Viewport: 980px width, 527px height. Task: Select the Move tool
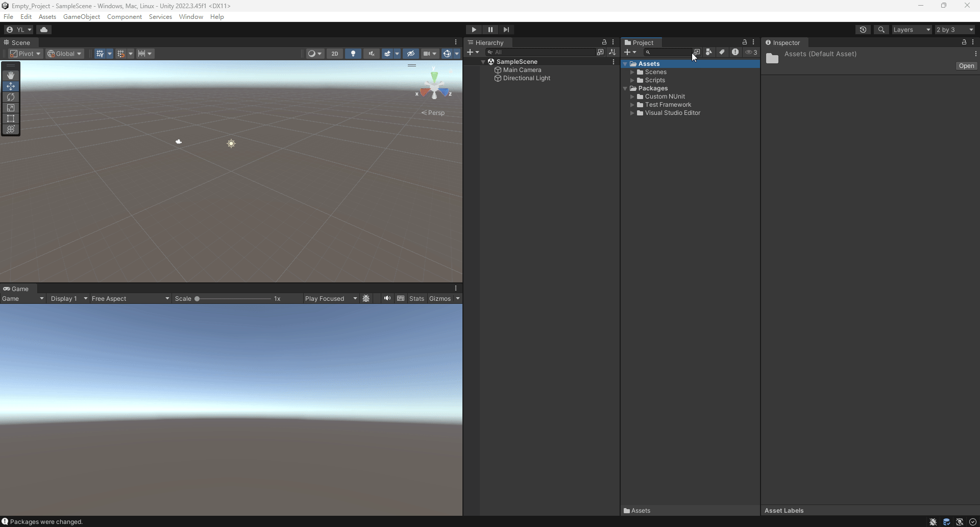(x=11, y=86)
